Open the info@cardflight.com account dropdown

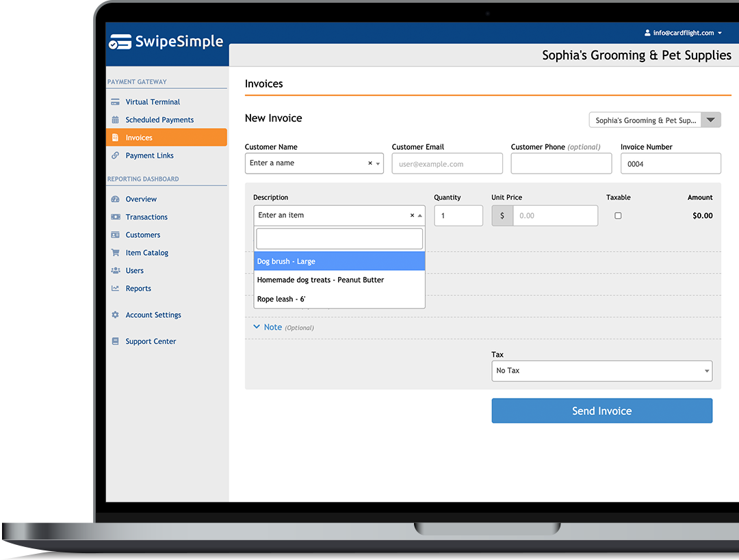click(x=683, y=33)
